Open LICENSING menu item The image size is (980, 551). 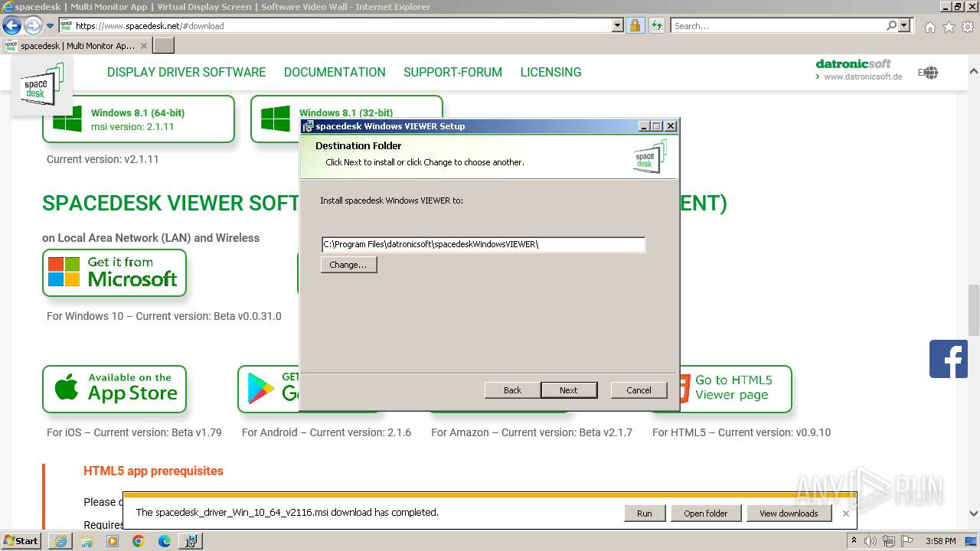click(550, 72)
